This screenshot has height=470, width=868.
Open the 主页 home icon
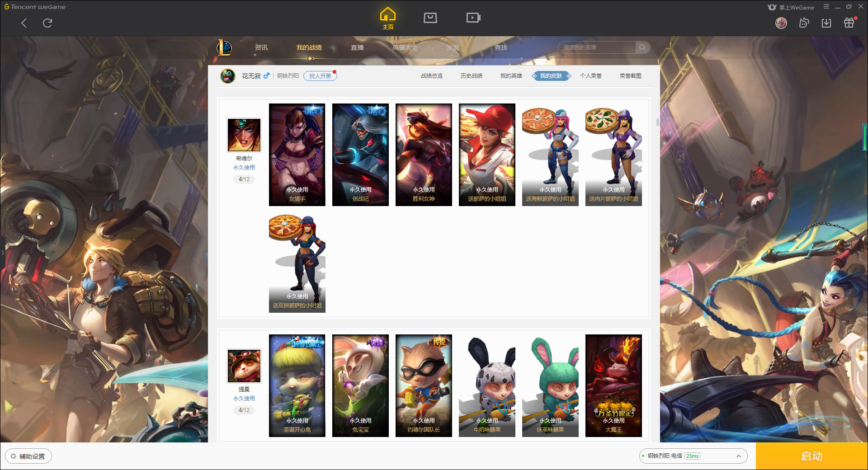click(x=388, y=19)
